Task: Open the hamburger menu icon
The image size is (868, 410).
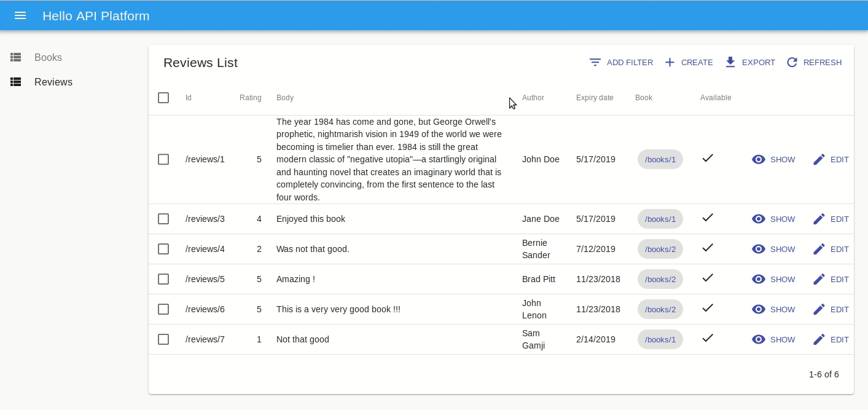Action: (20, 15)
